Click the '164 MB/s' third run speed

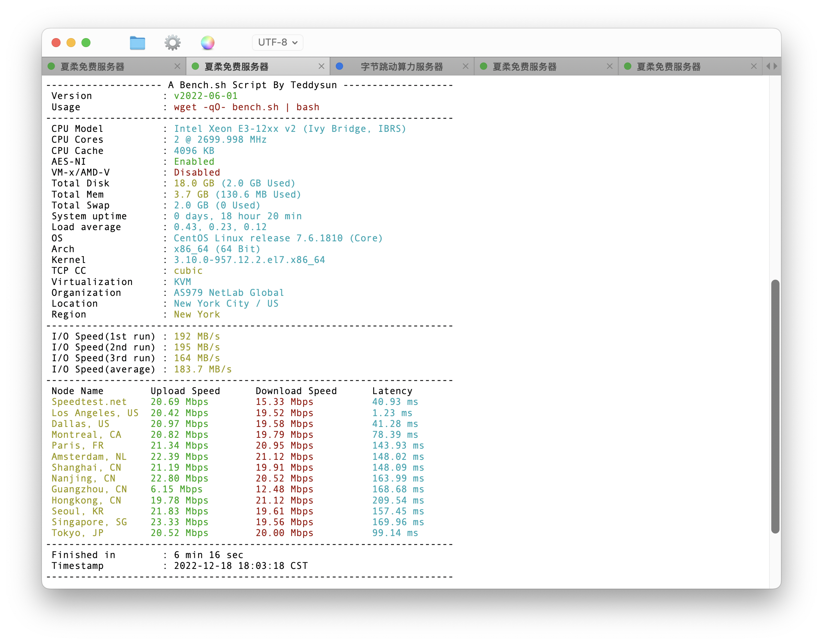tap(197, 359)
